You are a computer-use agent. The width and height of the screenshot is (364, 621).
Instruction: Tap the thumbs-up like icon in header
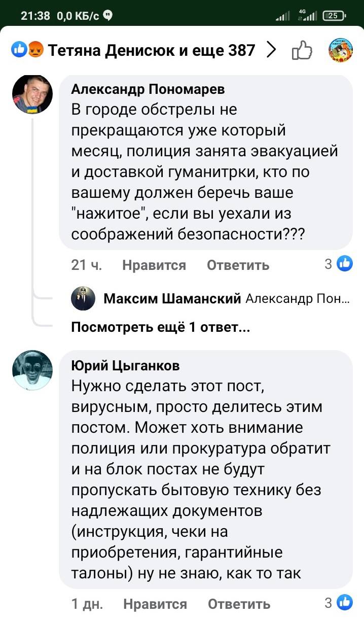coord(302,51)
